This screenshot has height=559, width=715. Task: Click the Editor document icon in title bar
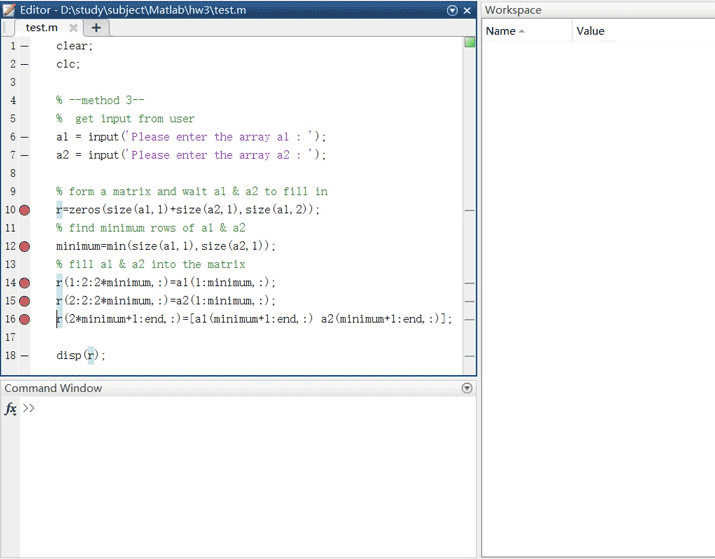[9, 10]
